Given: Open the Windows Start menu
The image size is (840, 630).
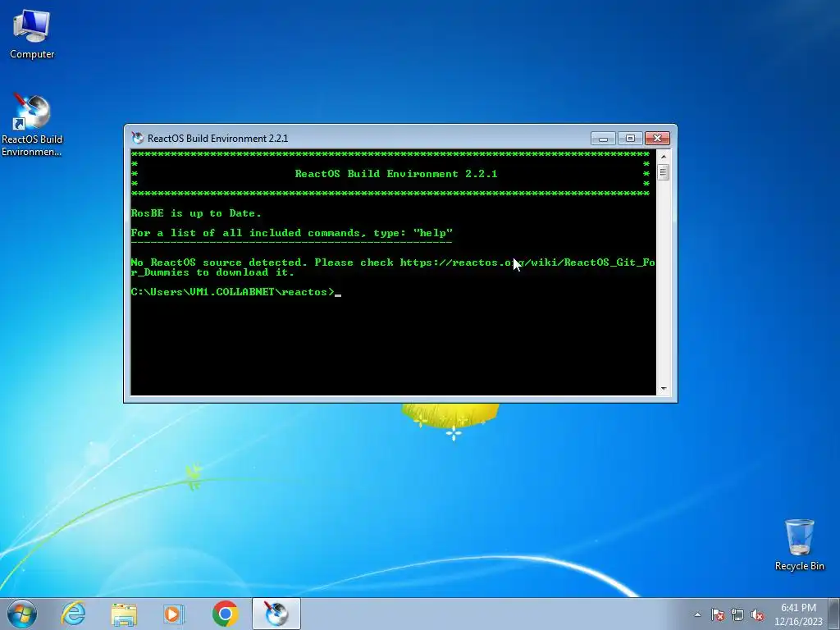Looking at the screenshot, I should pyautogui.click(x=22, y=614).
